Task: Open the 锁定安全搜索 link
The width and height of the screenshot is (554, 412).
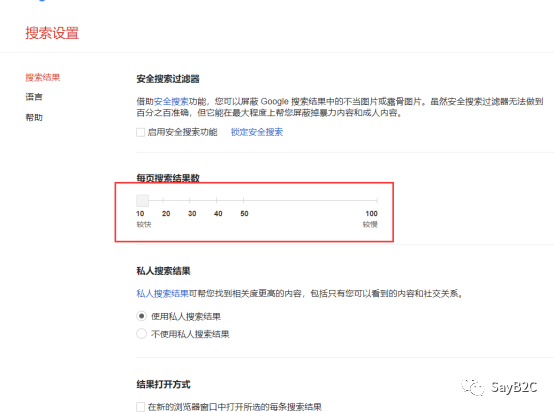Action: click(x=257, y=132)
